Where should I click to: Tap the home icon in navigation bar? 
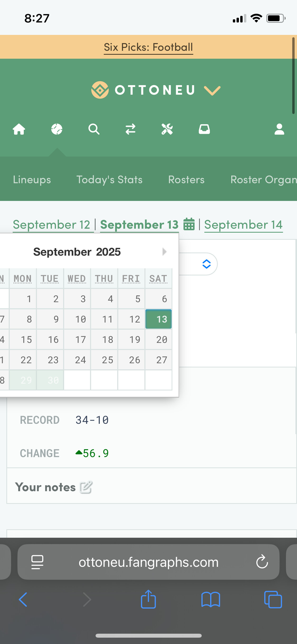pyautogui.click(x=19, y=129)
